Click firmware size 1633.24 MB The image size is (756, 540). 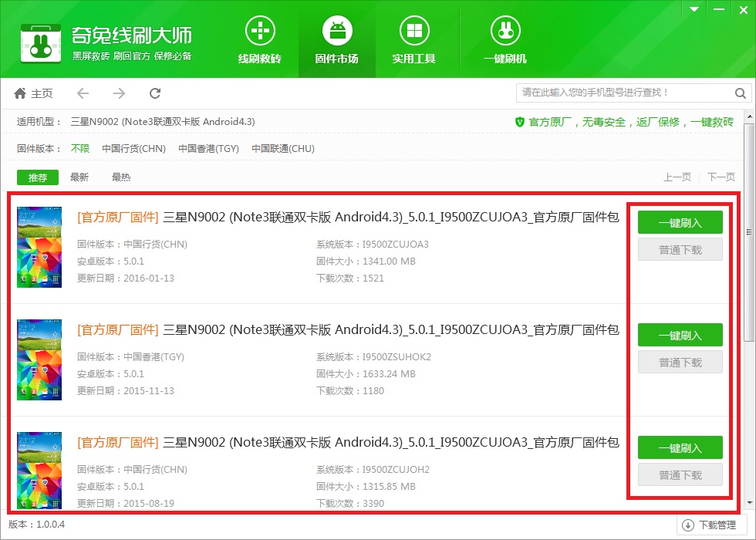click(389, 374)
